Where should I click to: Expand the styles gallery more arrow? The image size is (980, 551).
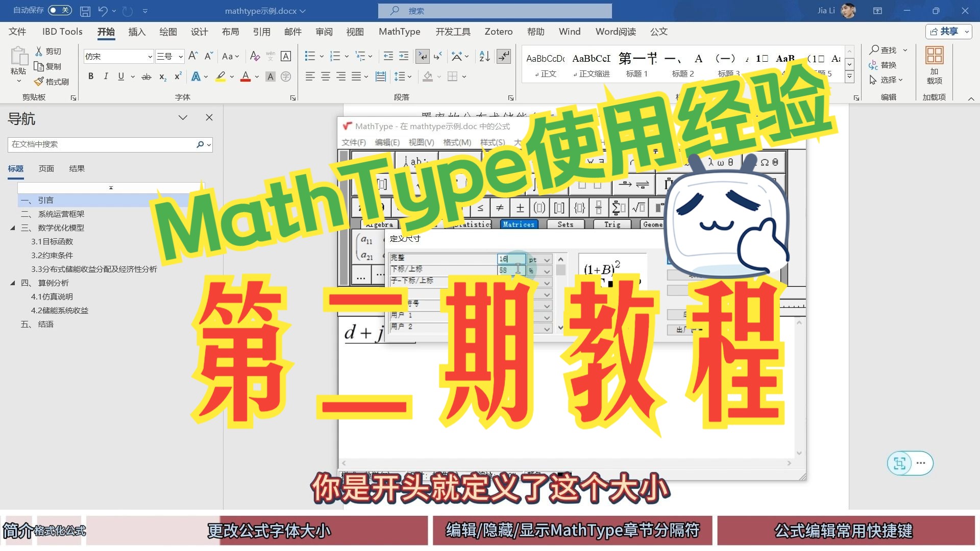849,77
